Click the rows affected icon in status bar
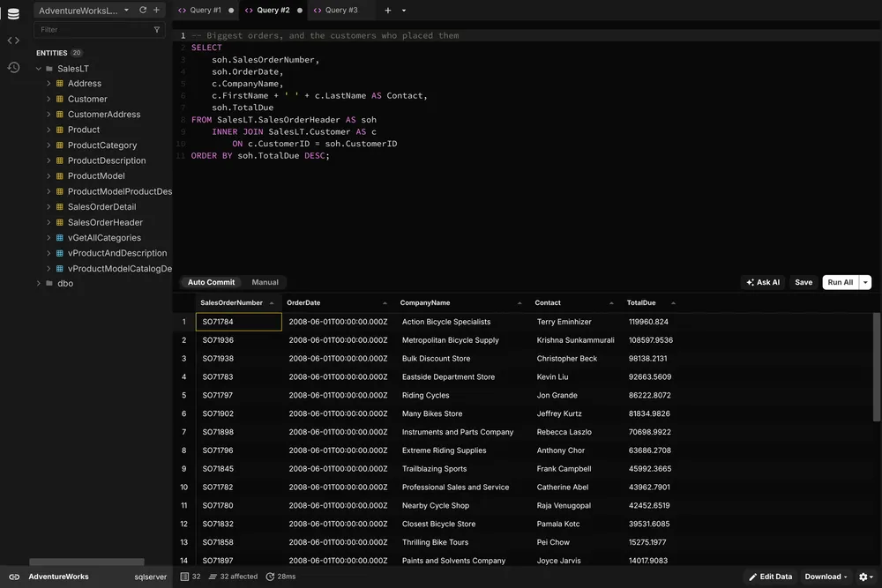This screenshot has height=588, width=882. click(x=213, y=577)
